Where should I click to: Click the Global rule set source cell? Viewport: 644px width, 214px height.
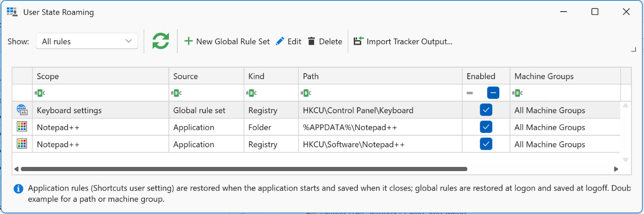206,110
